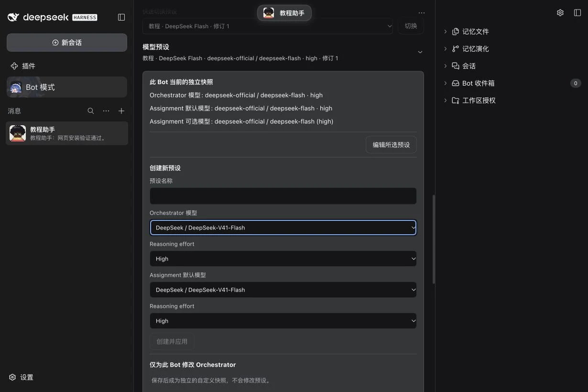Expand the 工作区授权 section chevron
Screen dimensions: 588x392
pos(446,100)
